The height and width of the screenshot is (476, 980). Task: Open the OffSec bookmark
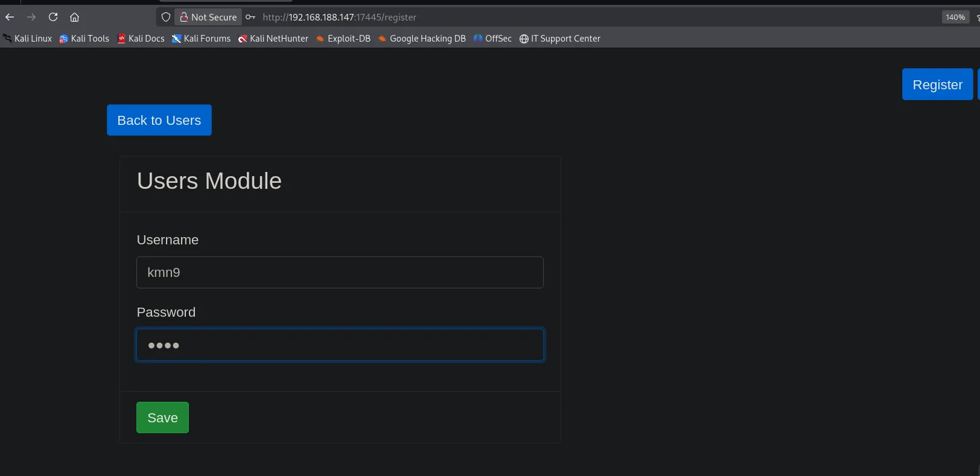tap(492, 39)
